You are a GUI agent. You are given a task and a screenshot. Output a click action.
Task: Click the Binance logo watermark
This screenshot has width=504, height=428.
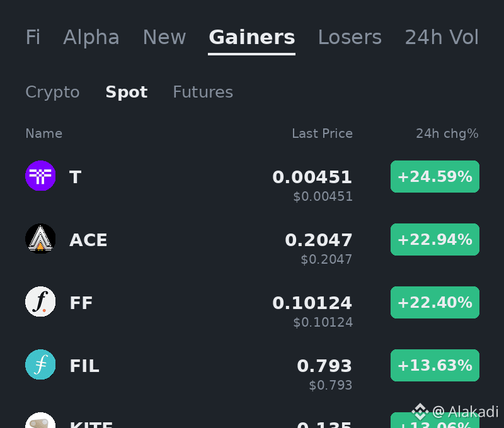coord(420,412)
